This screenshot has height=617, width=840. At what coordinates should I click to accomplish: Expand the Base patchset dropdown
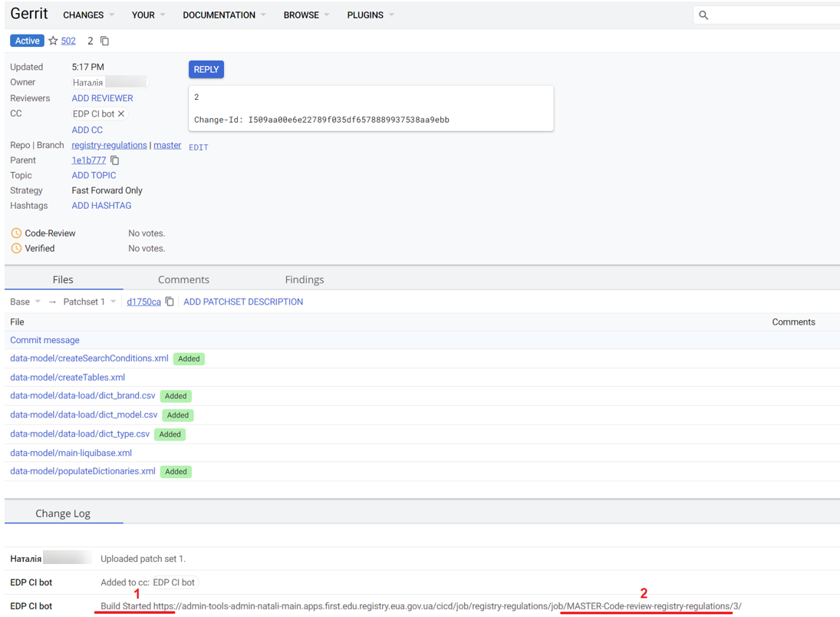(x=25, y=302)
